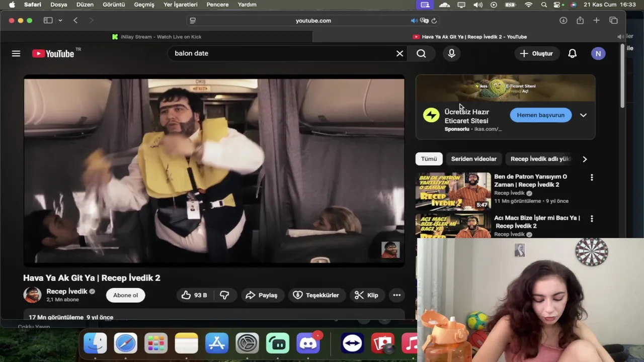
Task: Toggle the Safari sidebar button
Action: coord(48,21)
